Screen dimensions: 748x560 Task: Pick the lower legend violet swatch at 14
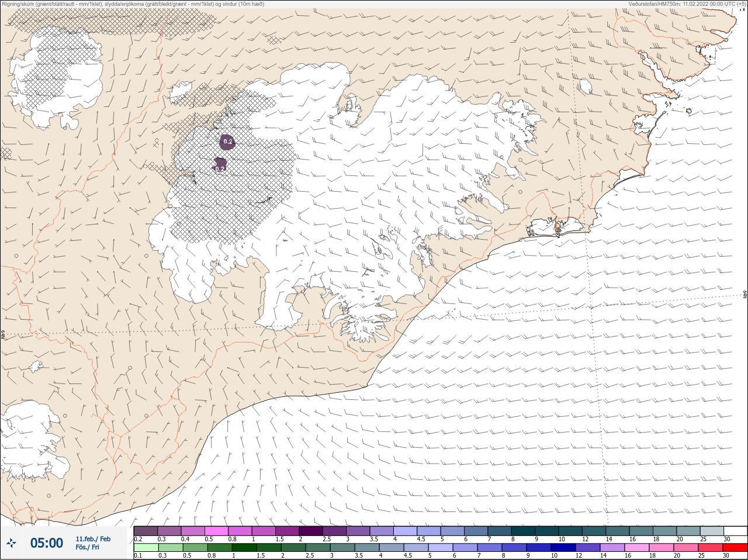point(612,548)
